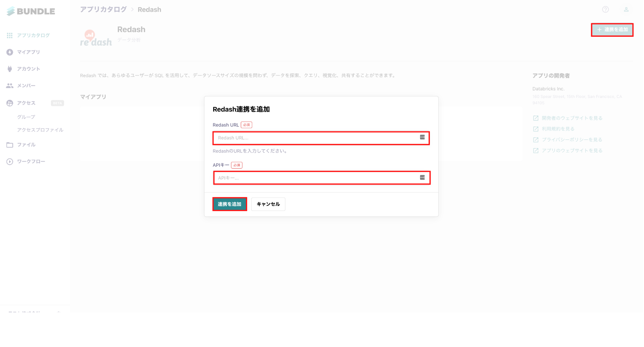The height and width of the screenshot is (347, 644).
Task: Go to マイアプリ in sidebar
Action: (x=28, y=52)
